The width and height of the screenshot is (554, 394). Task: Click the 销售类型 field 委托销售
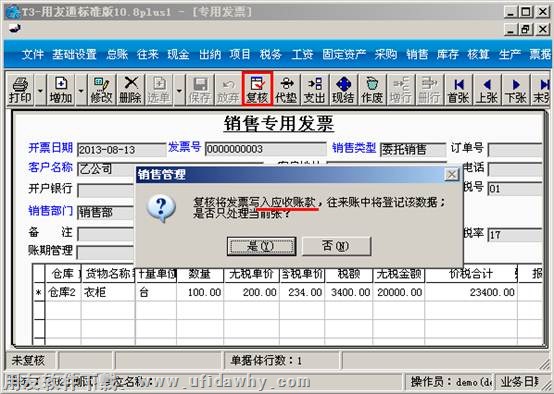[x=413, y=150]
